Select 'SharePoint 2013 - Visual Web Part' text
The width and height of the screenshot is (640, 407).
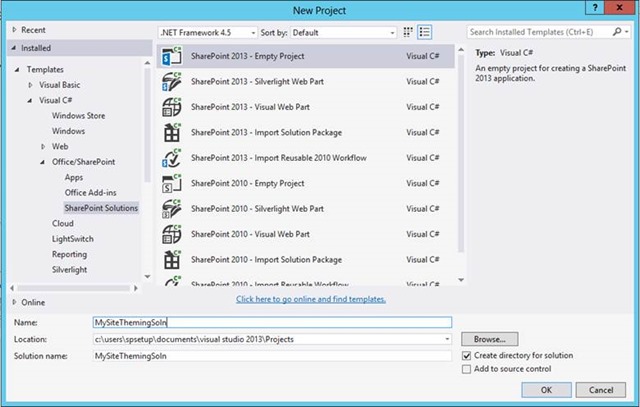click(x=250, y=107)
